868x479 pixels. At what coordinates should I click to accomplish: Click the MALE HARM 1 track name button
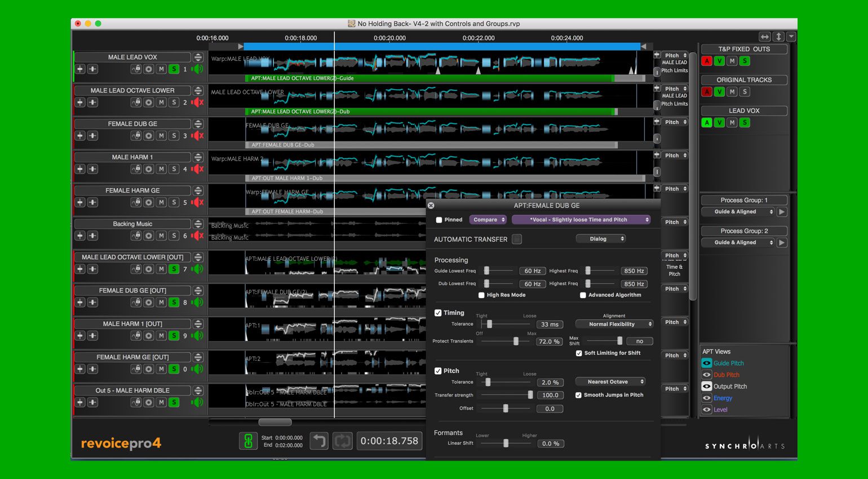point(132,157)
